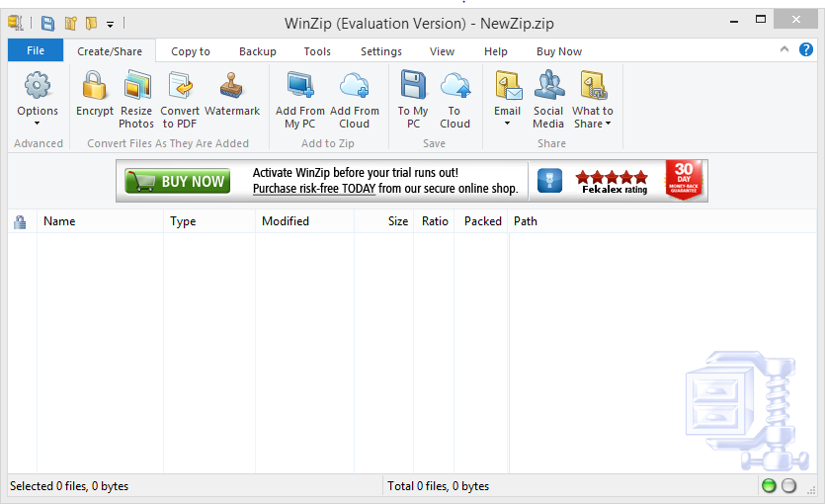This screenshot has width=825, height=504.
Task: Click 'Activate WinZip before your trial runs out!' text
Action: point(356,173)
